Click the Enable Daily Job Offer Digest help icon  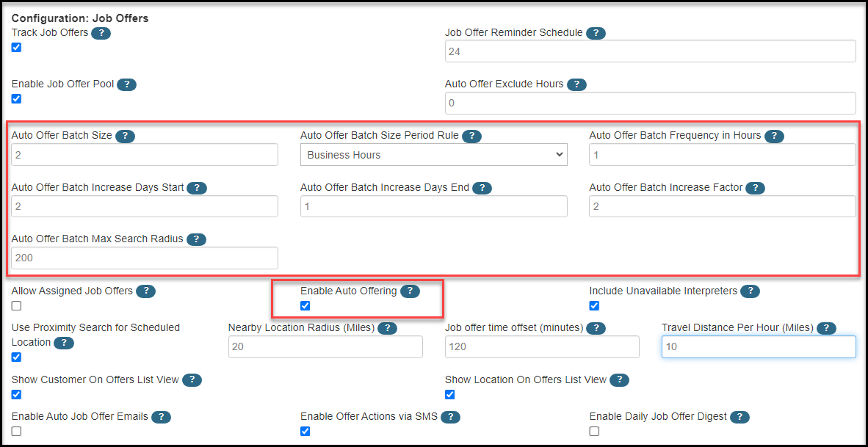739,416
